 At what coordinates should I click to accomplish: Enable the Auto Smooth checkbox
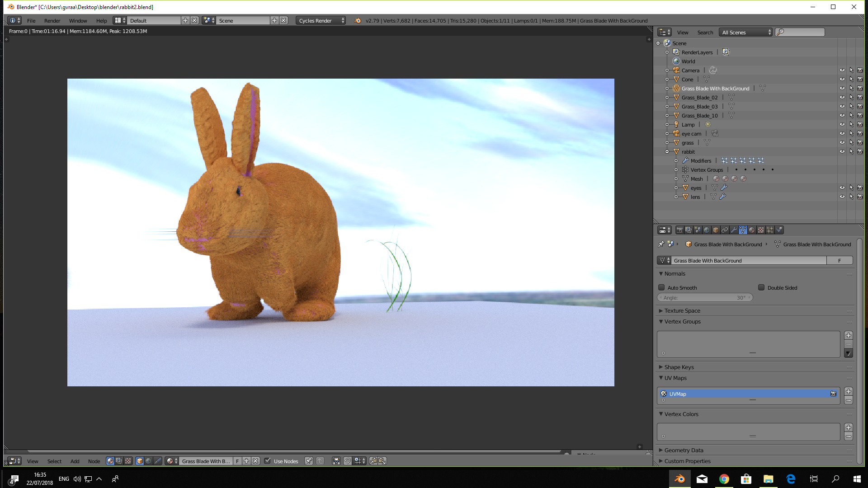(661, 287)
